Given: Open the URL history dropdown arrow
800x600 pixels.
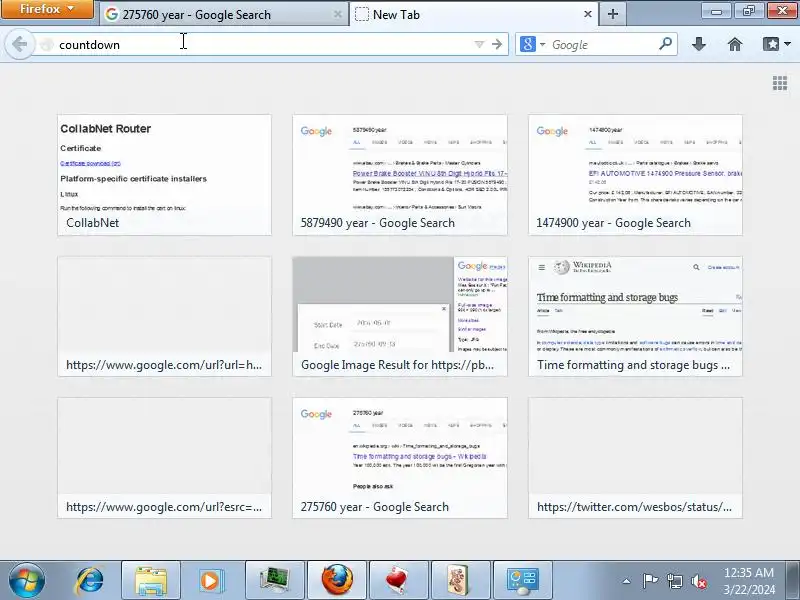Looking at the screenshot, I should point(479,44).
